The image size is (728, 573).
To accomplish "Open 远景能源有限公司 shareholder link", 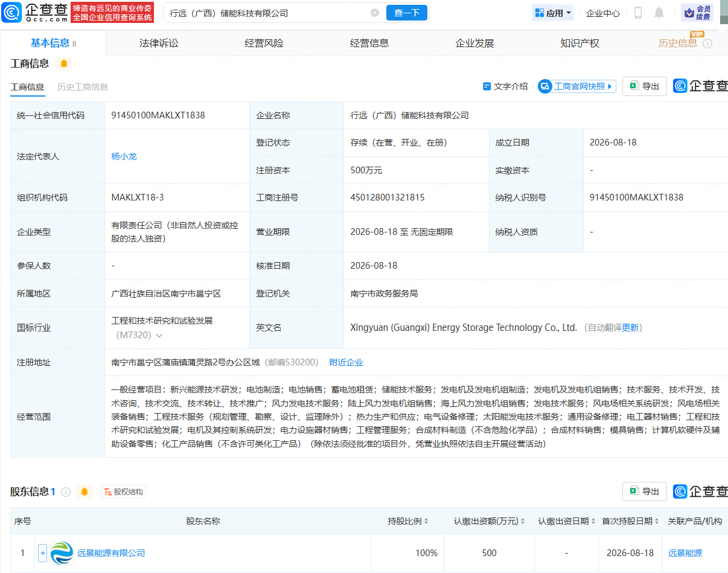I will click(111, 553).
